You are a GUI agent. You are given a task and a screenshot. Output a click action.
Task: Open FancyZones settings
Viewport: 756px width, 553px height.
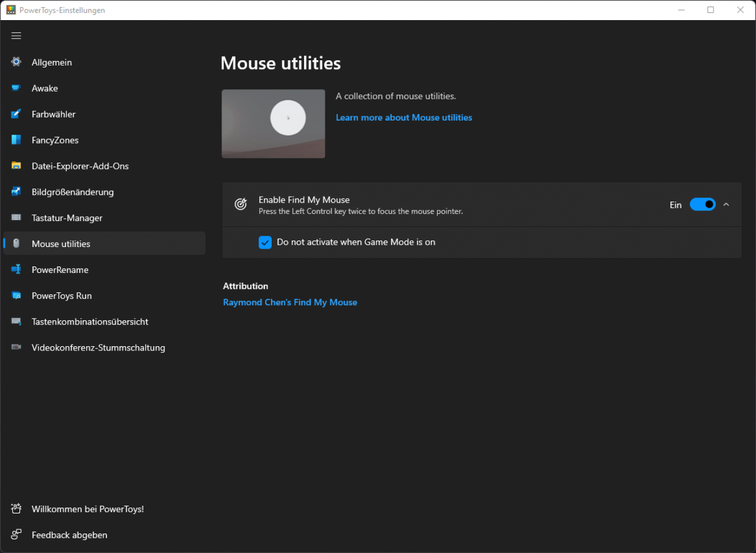(x=104, y=140)
